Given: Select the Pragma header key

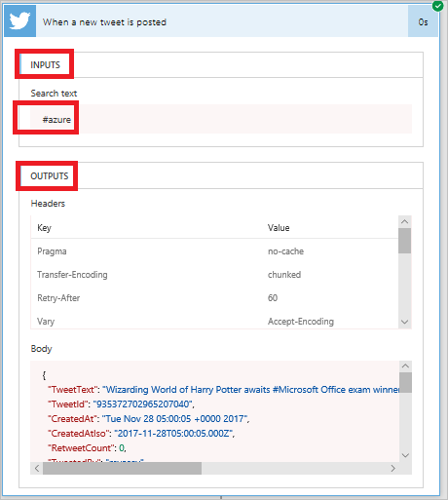Looking at the screenshot, I should pos(52,251).
